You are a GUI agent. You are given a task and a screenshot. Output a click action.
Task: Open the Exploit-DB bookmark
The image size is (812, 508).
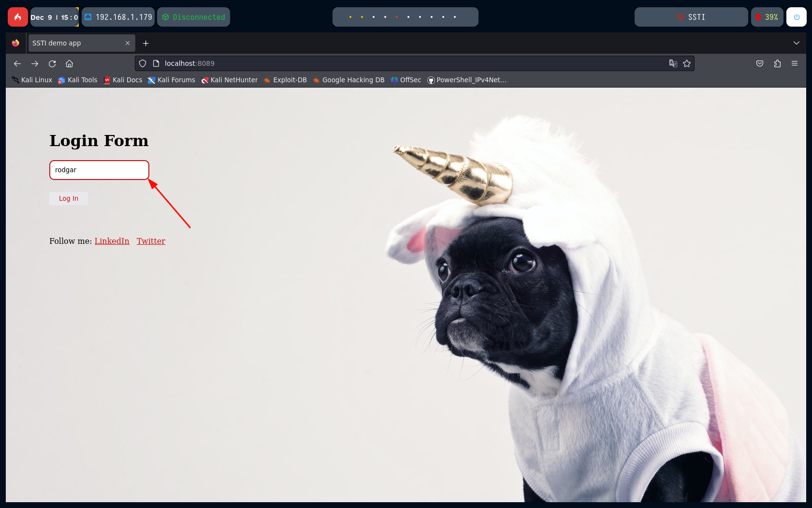pos(286,80)
